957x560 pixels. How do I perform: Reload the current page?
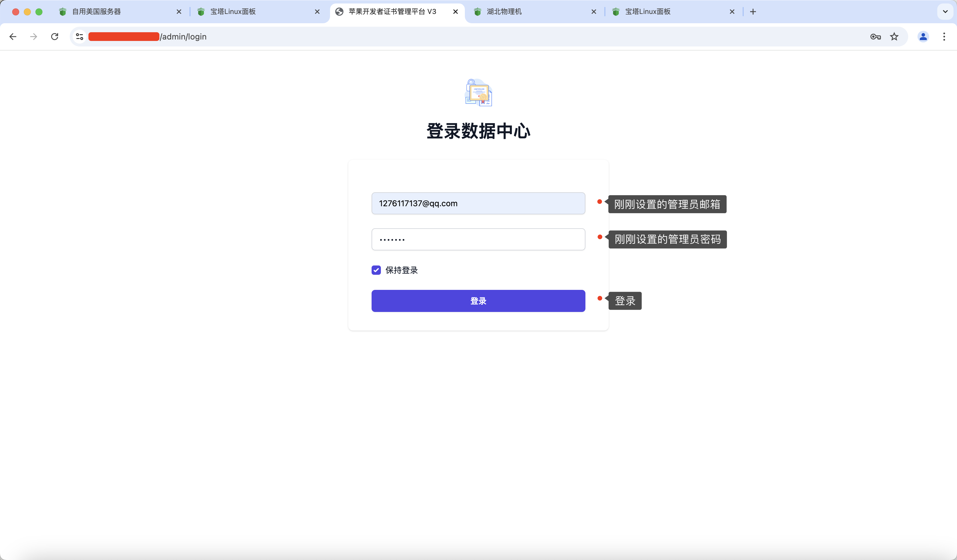coord(55,36)
